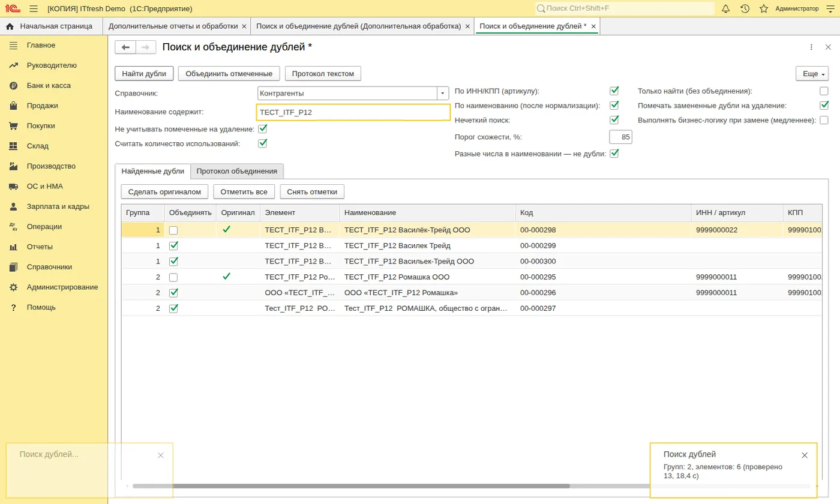Image resolution: width=840 pixels, height=504 pixels.
Task: Open the history clock icon
Action: click(745, 8)
